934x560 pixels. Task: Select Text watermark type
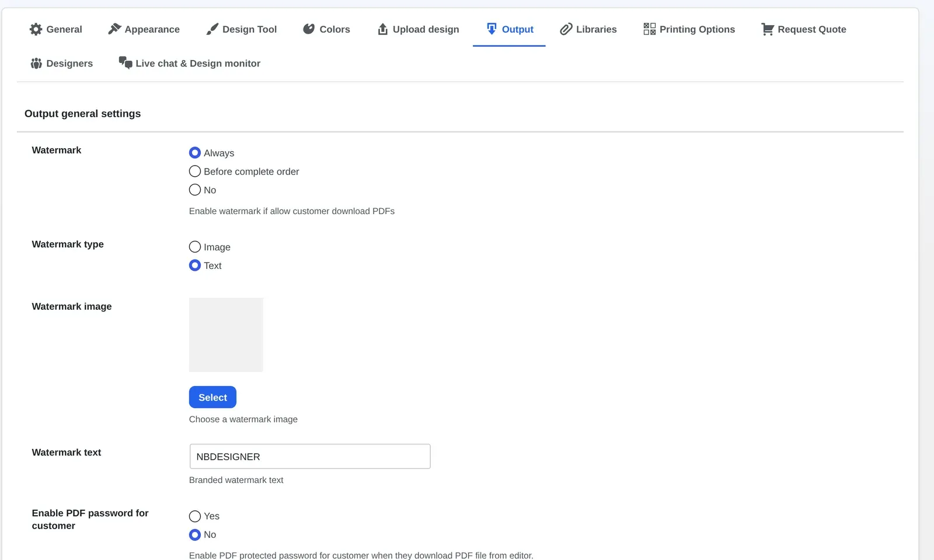pyautogui.click(x=195, y=265)
